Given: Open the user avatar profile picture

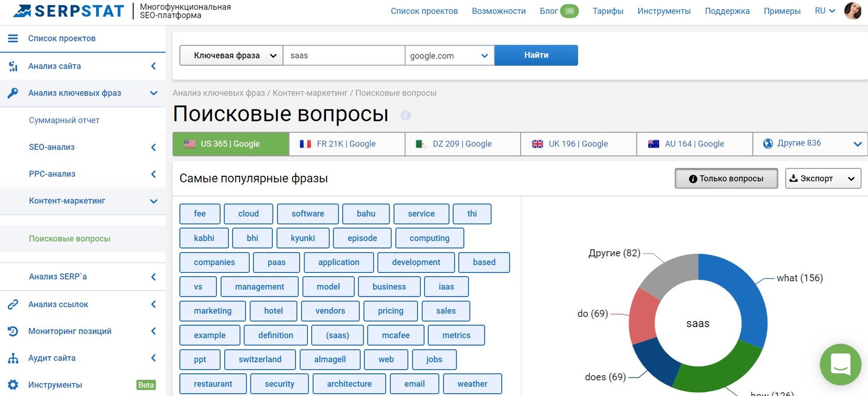Looking at the screenshot, I should tap(853, 11).
